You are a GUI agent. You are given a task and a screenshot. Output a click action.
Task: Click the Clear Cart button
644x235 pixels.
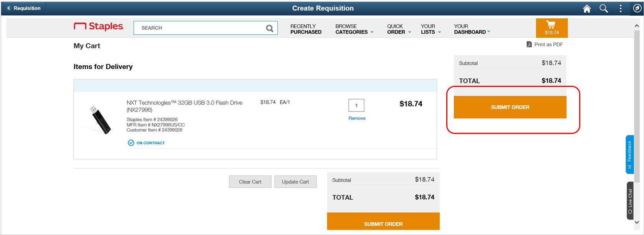250,182
